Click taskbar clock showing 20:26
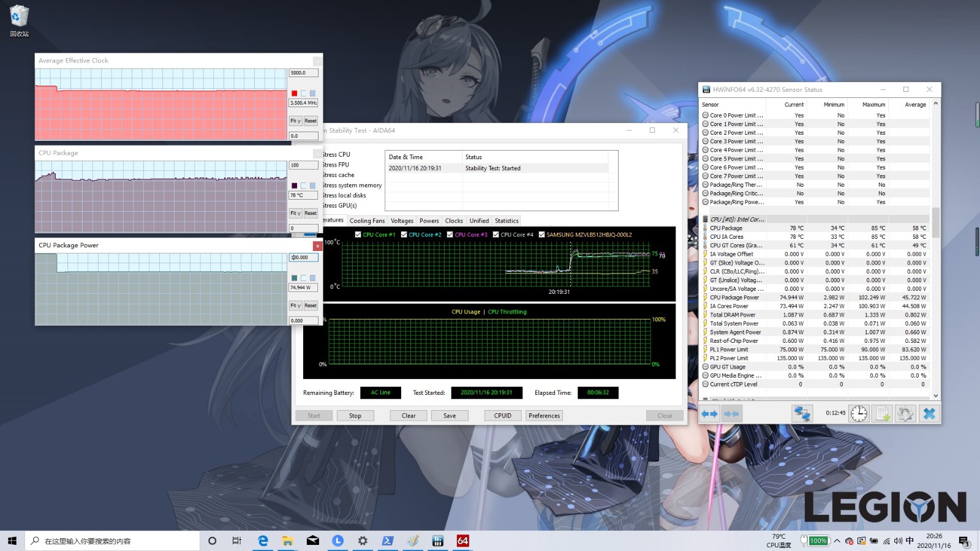 tap(934, 541)
